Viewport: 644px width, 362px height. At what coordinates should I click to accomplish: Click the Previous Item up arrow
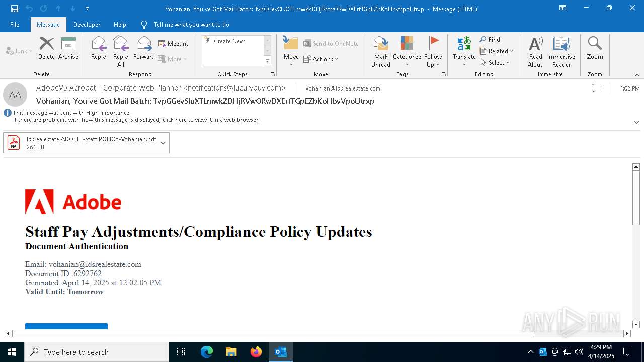click(x=58, y=9)
